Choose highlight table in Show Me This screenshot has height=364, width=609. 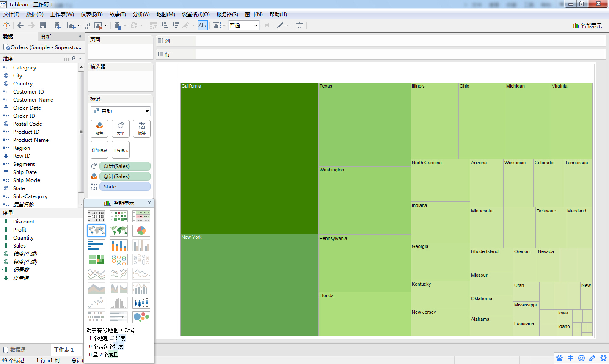point(141,216)
